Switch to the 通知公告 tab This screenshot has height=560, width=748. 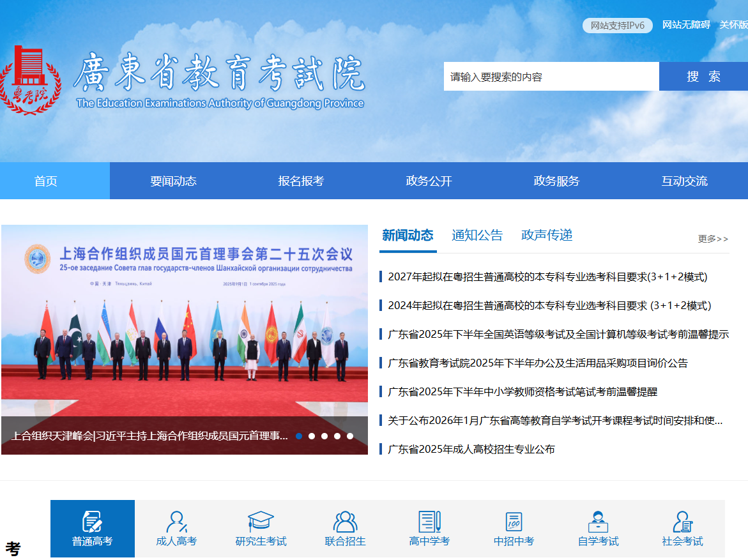pos(477,235)
